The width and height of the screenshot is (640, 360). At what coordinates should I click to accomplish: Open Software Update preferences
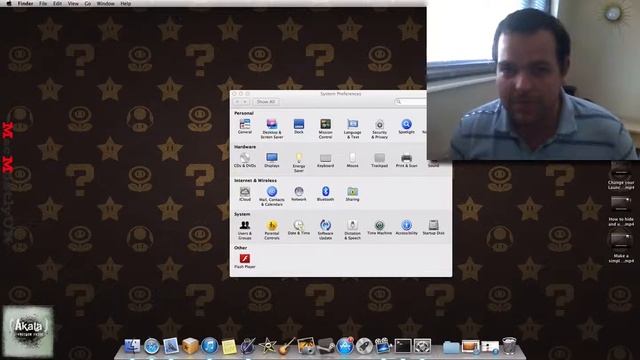[325, 229]
